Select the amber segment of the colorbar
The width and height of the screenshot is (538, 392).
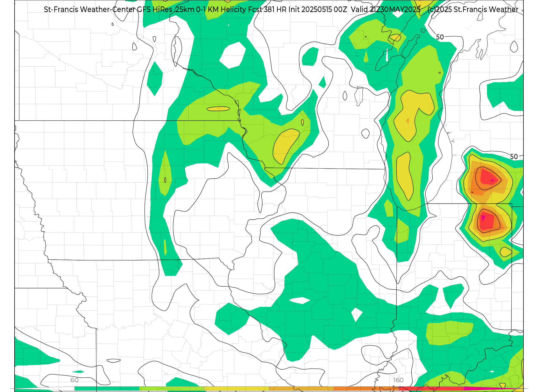tap(301, 389)
